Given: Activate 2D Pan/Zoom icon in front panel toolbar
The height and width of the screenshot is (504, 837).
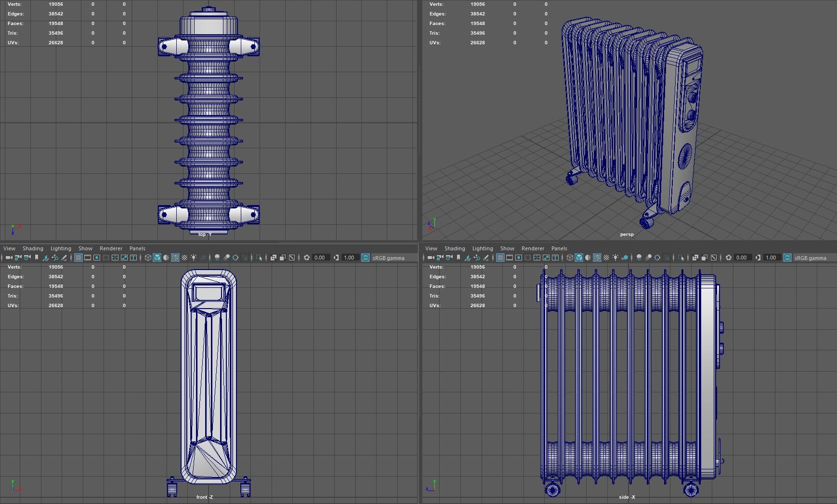Looking at the screenshot, I should coord(54,258).
